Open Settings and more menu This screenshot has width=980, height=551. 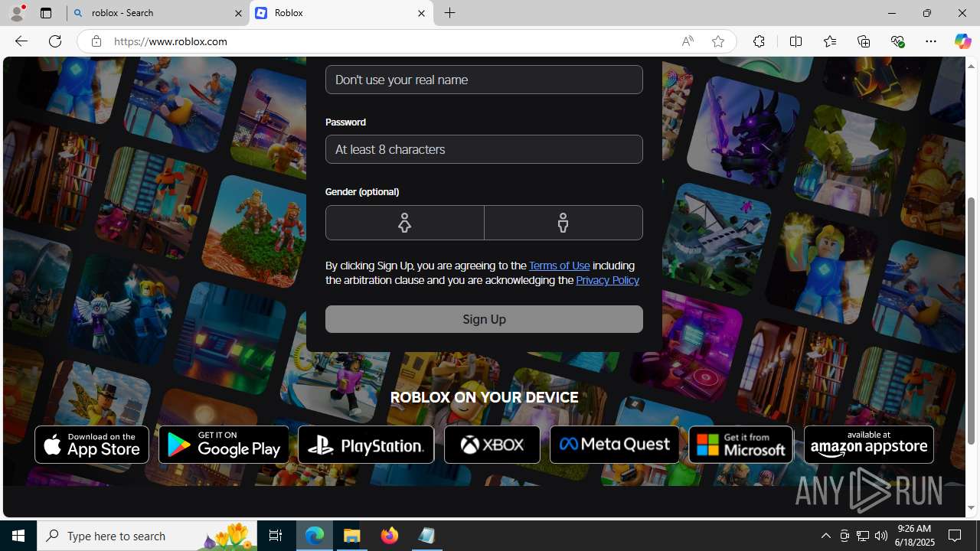[x=931, y=41]
